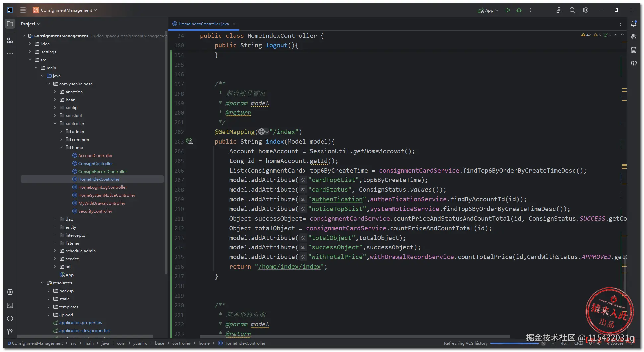The image size is (644, 352).
Task: Select the templates folder
Action: pos(69,307)
